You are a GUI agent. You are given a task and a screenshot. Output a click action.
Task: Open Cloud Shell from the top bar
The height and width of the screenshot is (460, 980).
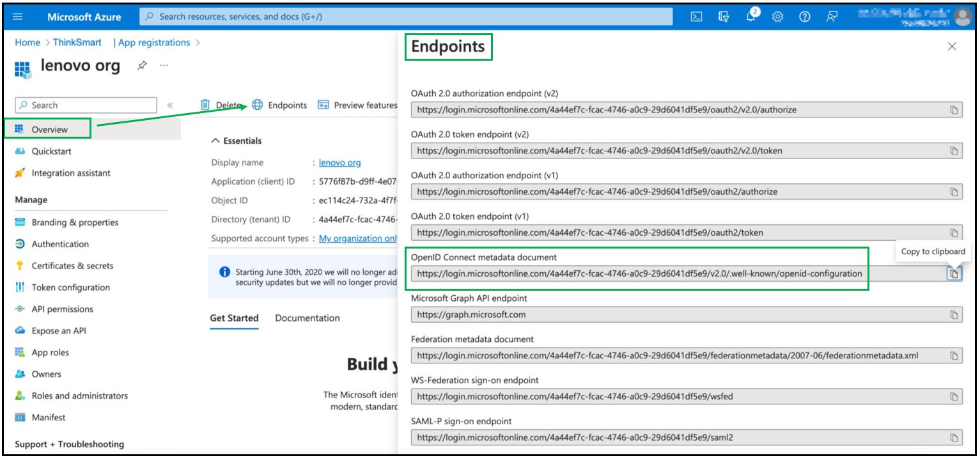(x=697, y=17)
